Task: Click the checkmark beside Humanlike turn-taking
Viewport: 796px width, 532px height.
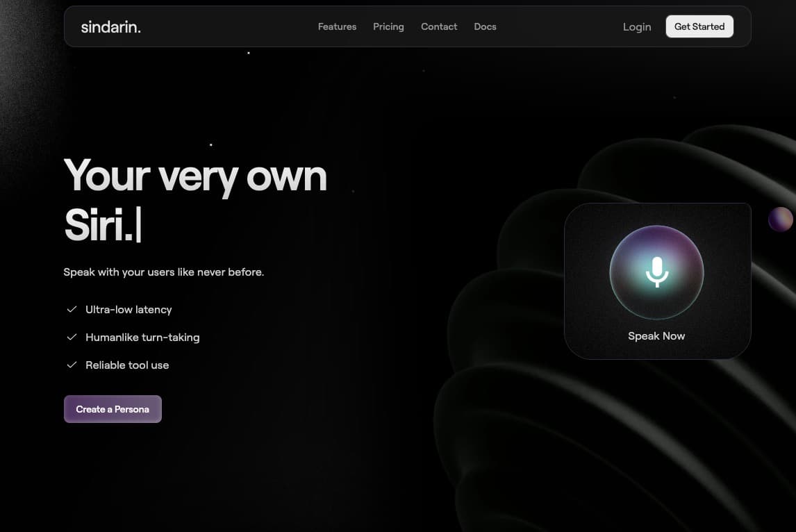Action: click(x=72, y=337)
